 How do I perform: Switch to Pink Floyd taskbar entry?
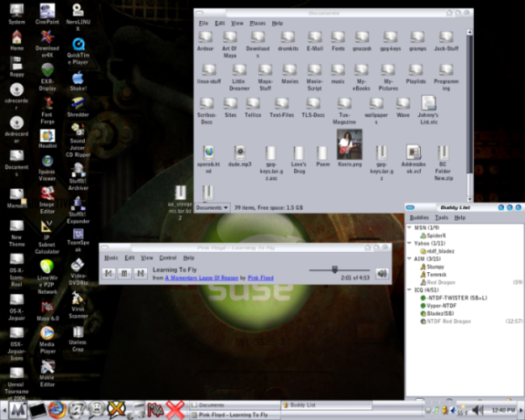235,414
